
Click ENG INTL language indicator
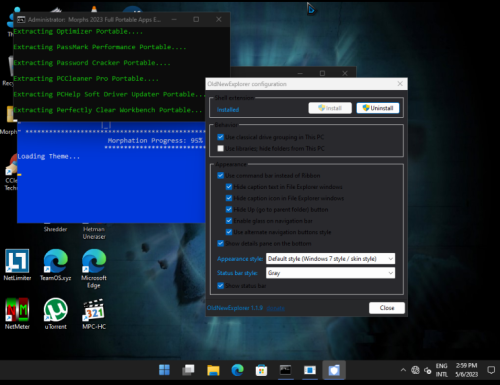pyautogui.click(x=442, y=370)
